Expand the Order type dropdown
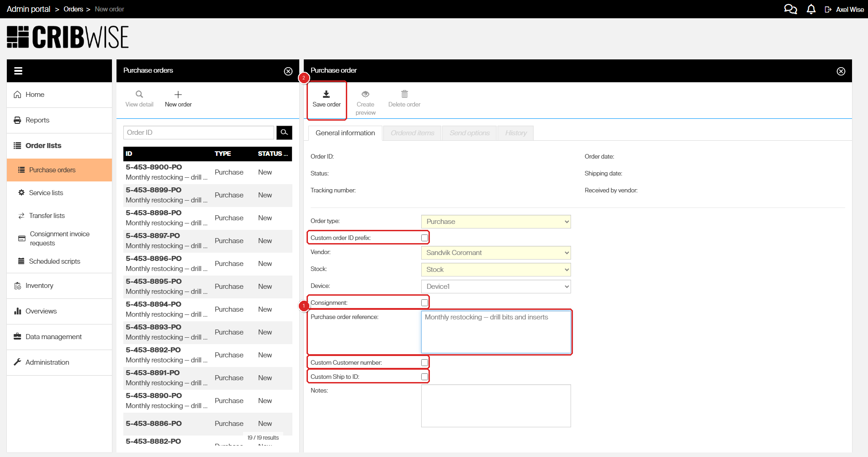The image size is (868, 457). pos(496,222)
